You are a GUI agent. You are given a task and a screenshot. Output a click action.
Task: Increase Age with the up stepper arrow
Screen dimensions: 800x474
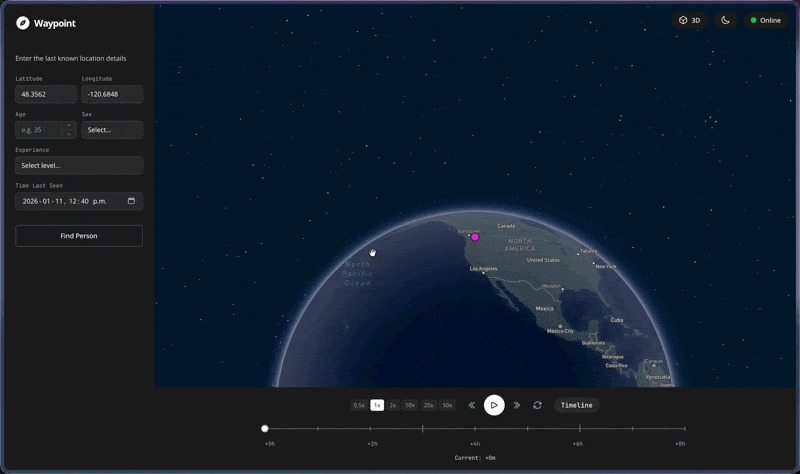coord(69,126)
